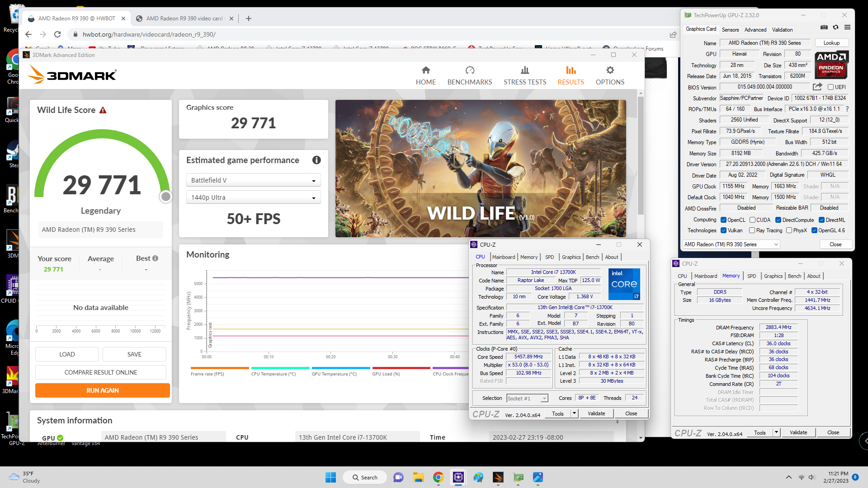868x488 pixels.
Task: Click BIOS version export/share icon in GPU-Z
Action: (817, 87)
